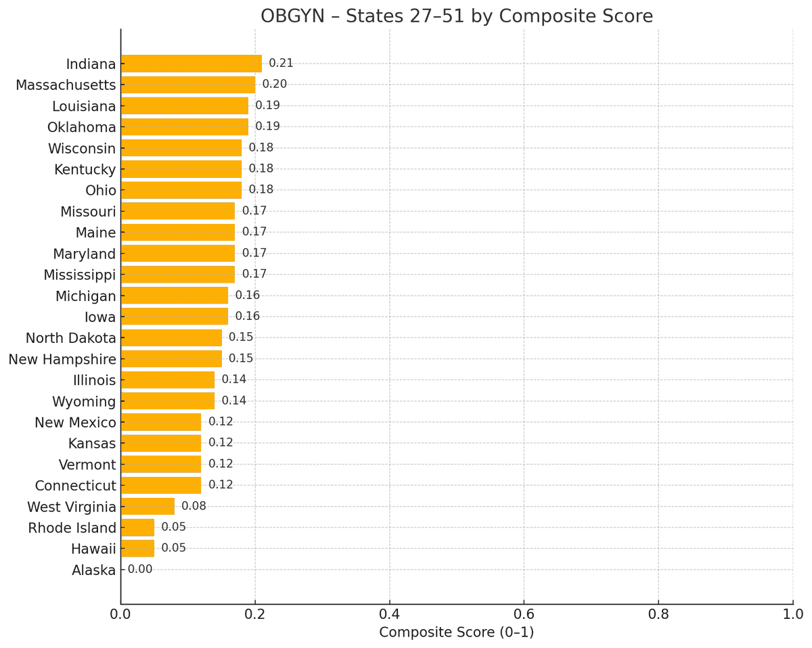Click the 0.05 value beside Rhode Island's bar
This screenshot has width=812, height=648.
pos(173,528)
